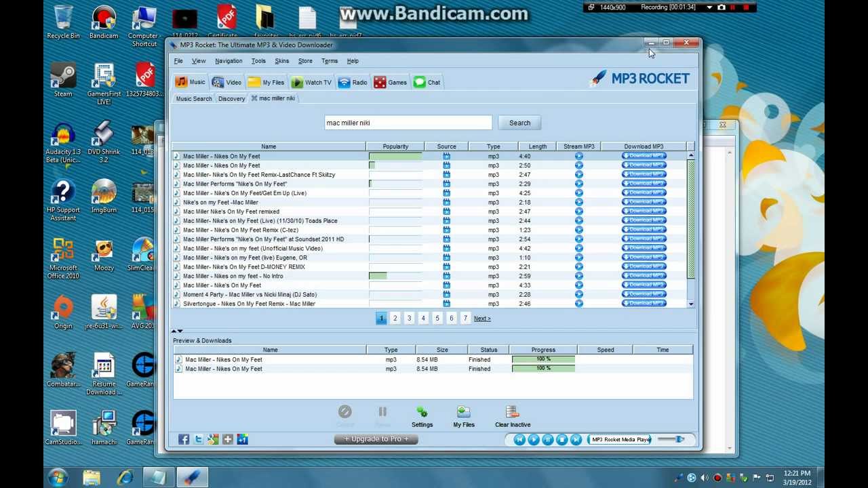
Task: Click the search box containing 'mac miller niki'
Action: pyautogui.click(x=408, y=123)
